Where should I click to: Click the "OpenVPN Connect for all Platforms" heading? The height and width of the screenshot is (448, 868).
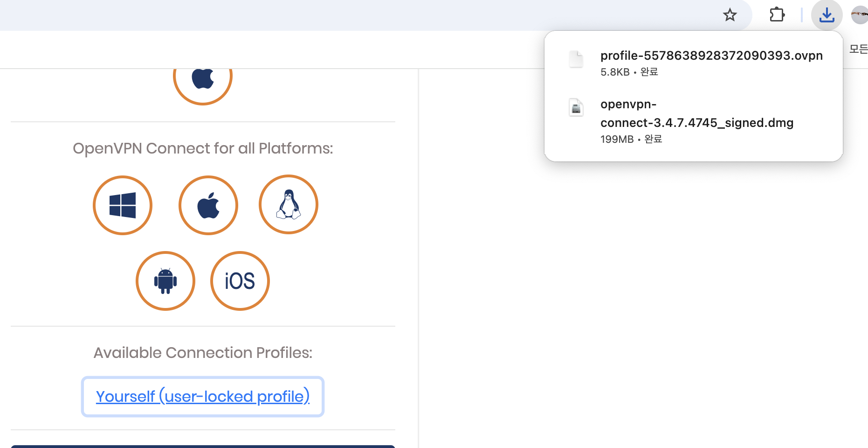[x=203, y=148]
